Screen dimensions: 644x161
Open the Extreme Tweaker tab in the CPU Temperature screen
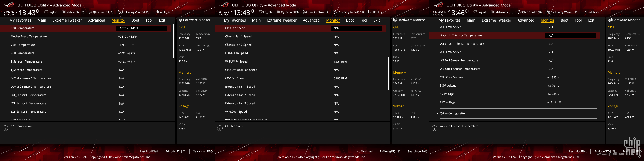tap(67, 20)
